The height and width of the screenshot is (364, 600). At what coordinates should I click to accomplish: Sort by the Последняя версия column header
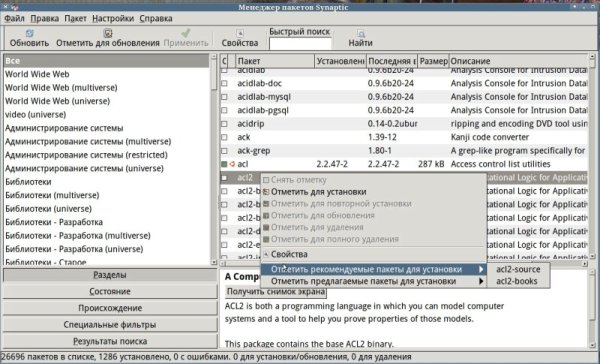coord(392,61)
